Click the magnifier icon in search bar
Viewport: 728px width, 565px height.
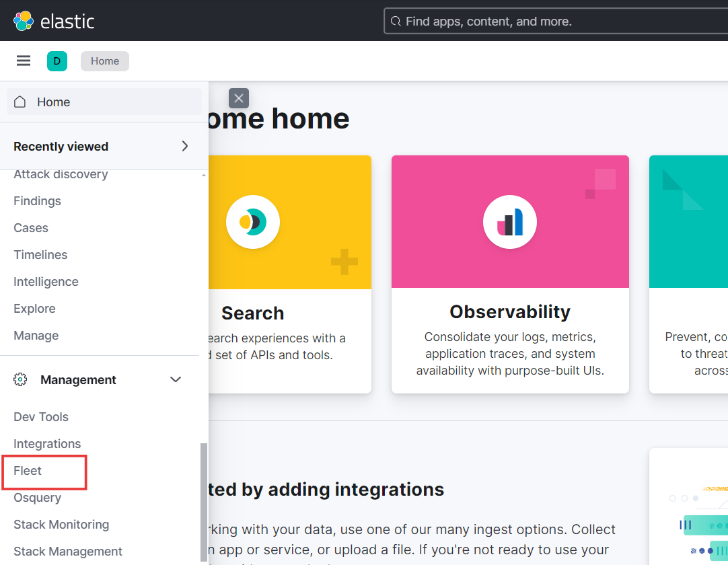point(396,22)
